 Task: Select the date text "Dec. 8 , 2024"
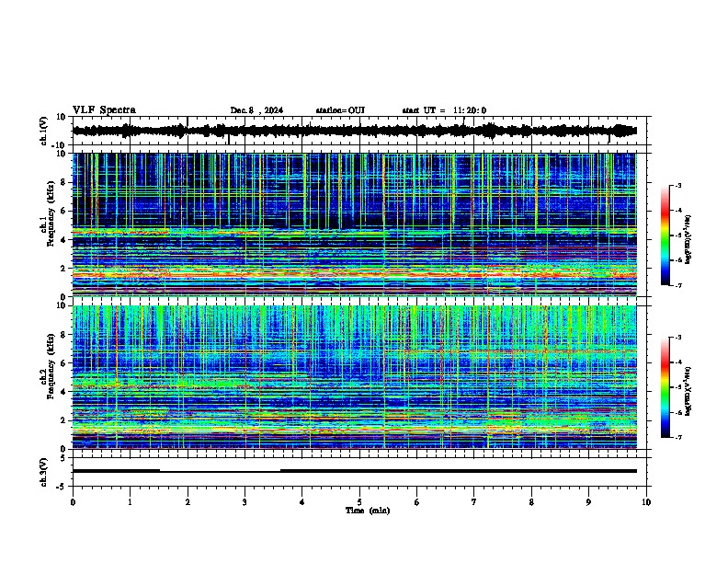[256, 110]
